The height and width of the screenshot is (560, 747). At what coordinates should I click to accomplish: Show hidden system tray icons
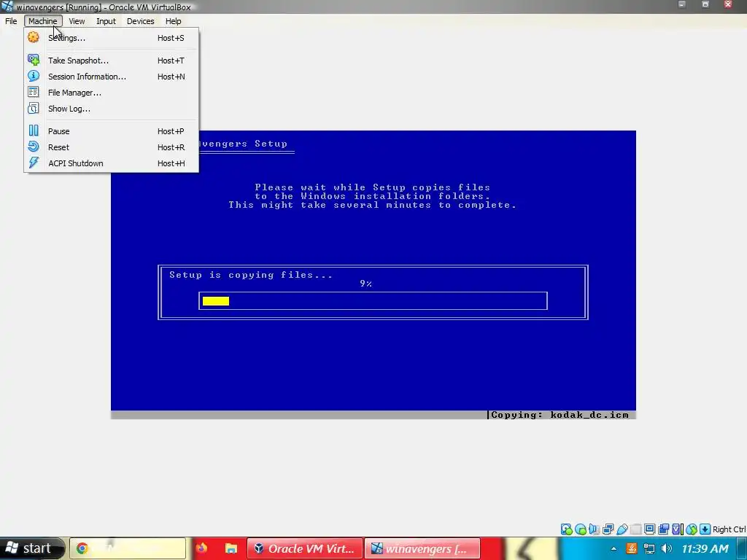tap(614, 549)
